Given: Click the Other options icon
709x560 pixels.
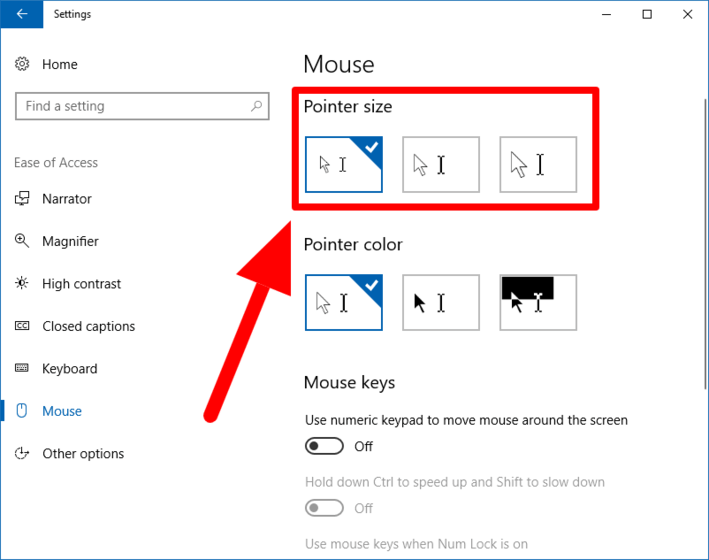Looking at the screenshot, I should click(x=23, y=454).
